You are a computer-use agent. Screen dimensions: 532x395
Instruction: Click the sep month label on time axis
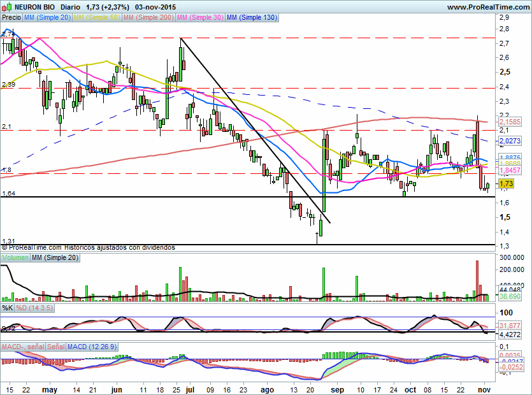[x=337, y=390]
